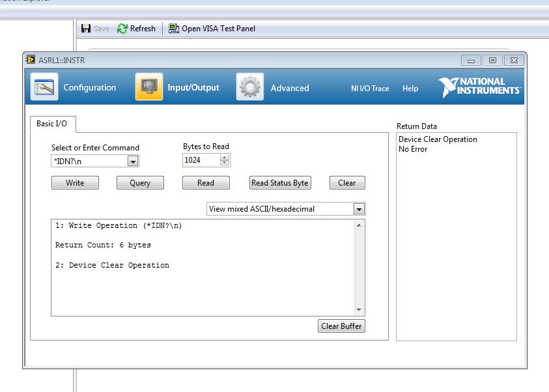The width and height of the screenshot is (549, 392).
Task: Click the Input/Output monitor icon
Action: pos(149,87)
